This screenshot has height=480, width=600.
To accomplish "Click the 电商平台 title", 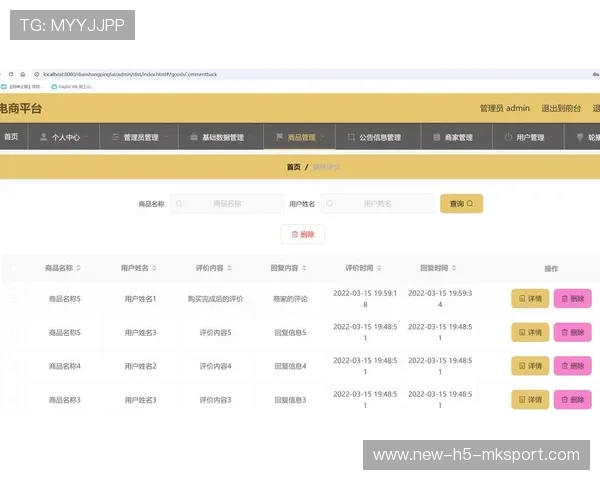I will [21, 108].
